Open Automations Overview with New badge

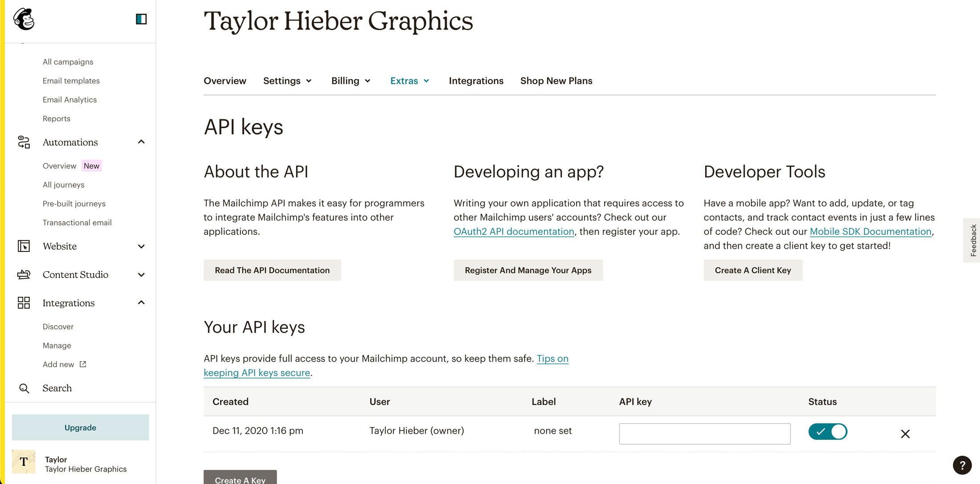point(72,166)
